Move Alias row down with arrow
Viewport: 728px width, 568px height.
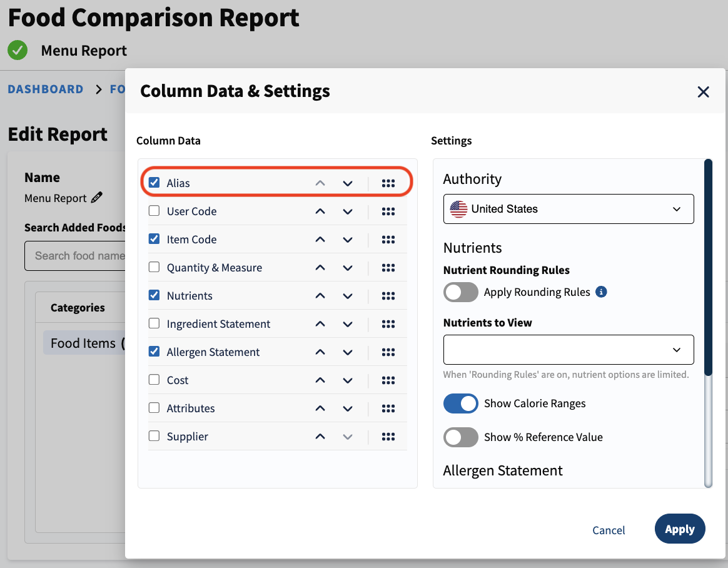point(347,183)
